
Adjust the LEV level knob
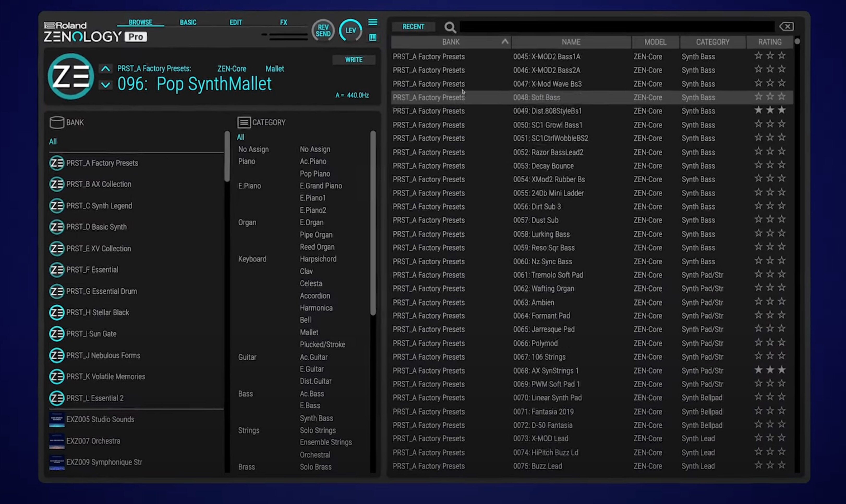click(x=350, y=30)
